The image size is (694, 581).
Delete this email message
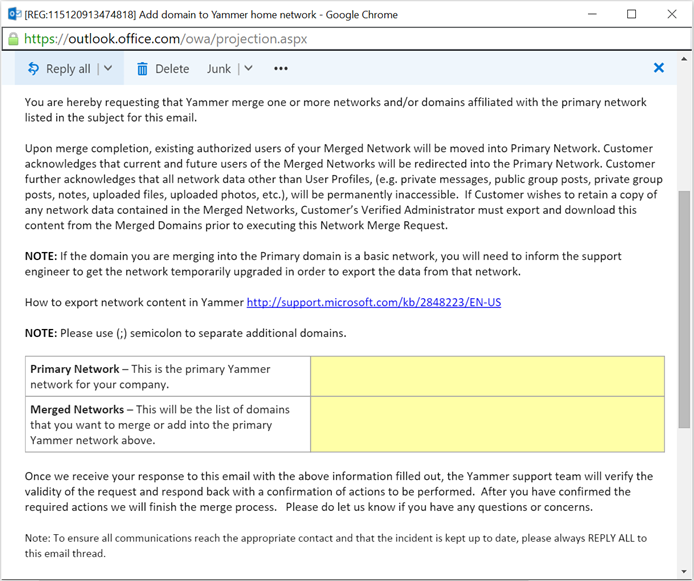point(163,69)
